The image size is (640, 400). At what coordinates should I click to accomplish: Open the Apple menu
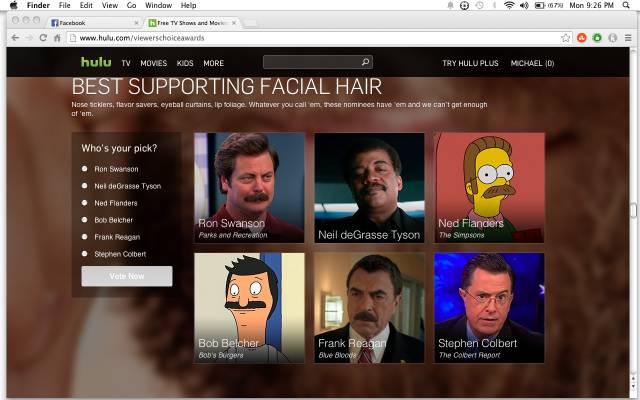[13, 5]
